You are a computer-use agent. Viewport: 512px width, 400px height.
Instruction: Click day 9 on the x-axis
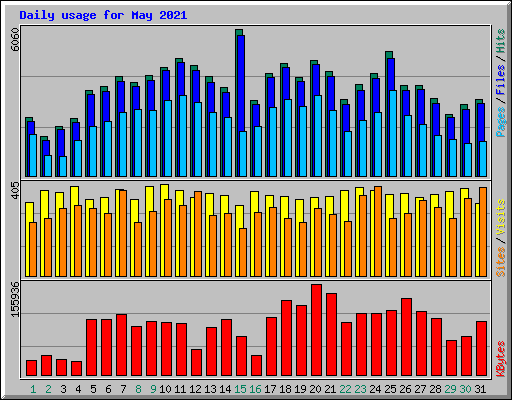coord(153,389)
